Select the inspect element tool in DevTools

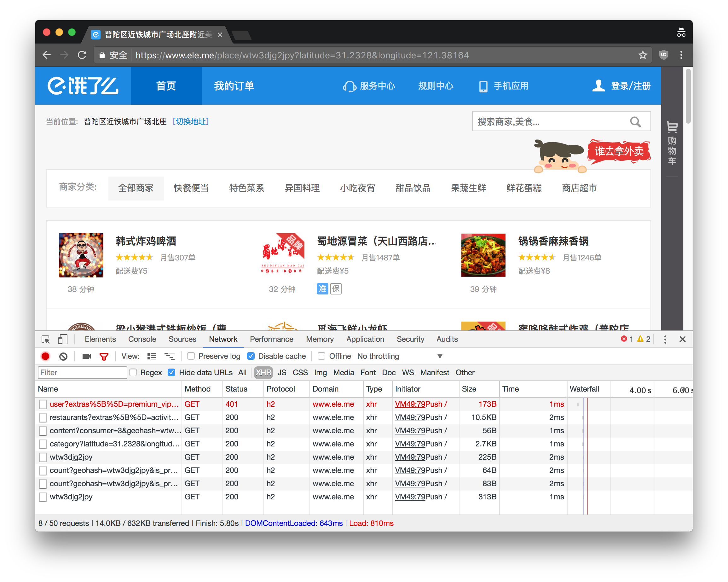coord(46,340)
